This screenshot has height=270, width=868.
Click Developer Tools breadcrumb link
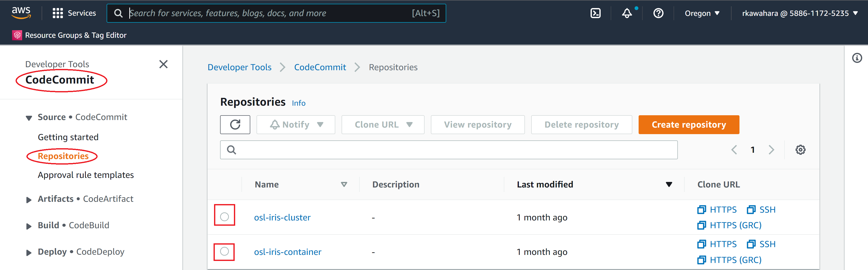239,67
